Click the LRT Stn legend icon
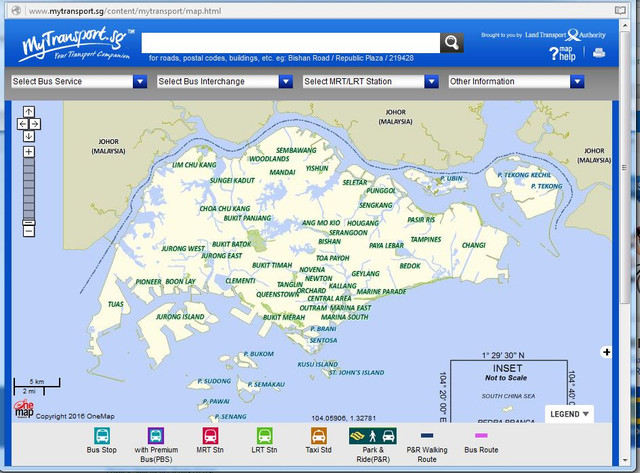Image resolution: width=640 pixels, height=473 pixels. click(264, 435)
